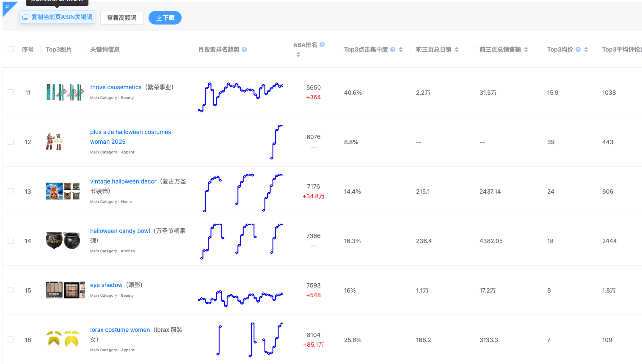Open the thrive causemetics keyword link
The width and height of the screenshot is (642, 364).
(116, 87)
